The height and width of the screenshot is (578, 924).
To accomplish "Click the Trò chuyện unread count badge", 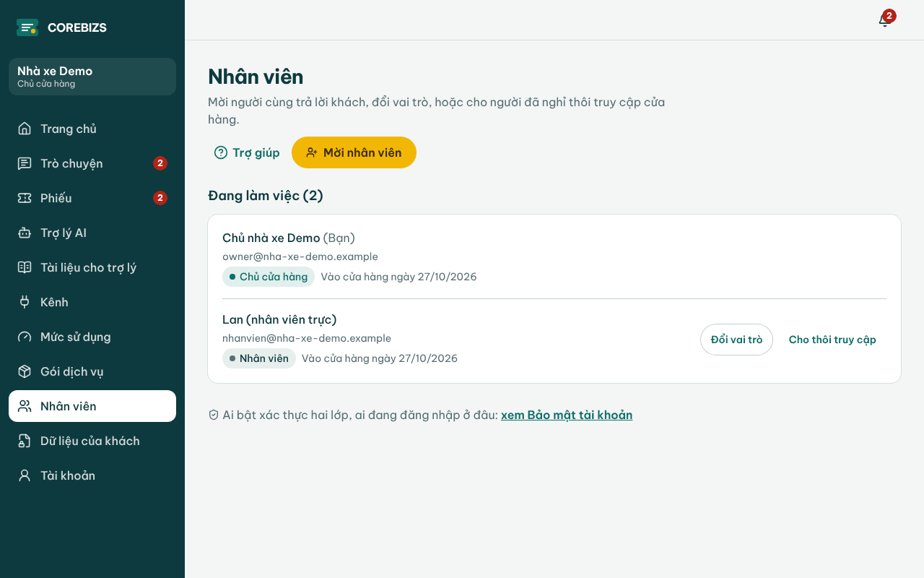I will (x=160, y=163).
